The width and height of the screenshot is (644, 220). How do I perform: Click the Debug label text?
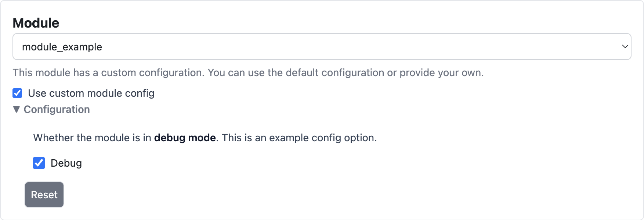pos(66,163)
